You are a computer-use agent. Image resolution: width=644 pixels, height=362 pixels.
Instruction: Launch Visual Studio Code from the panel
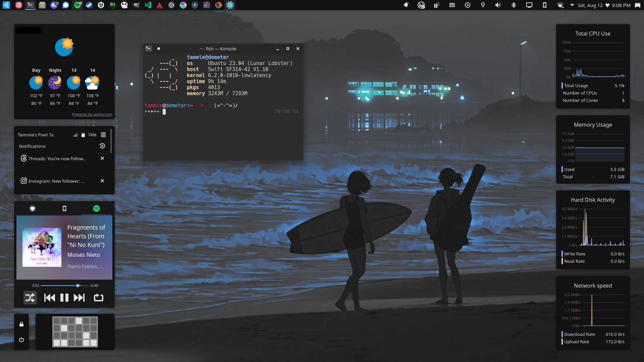click(148, 5)
